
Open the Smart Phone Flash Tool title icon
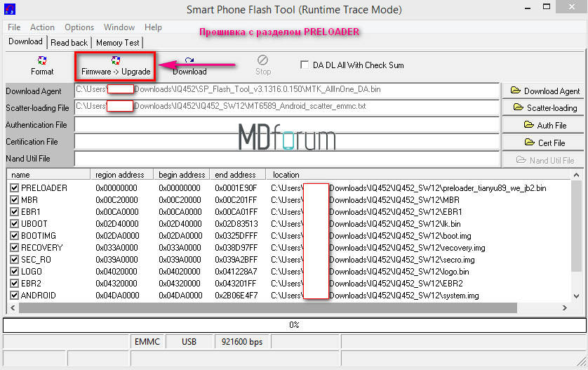[10, 9]
